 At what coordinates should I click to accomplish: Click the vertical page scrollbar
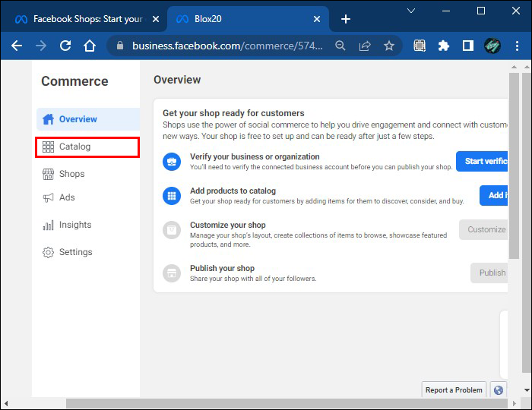[x=514, y=167]
